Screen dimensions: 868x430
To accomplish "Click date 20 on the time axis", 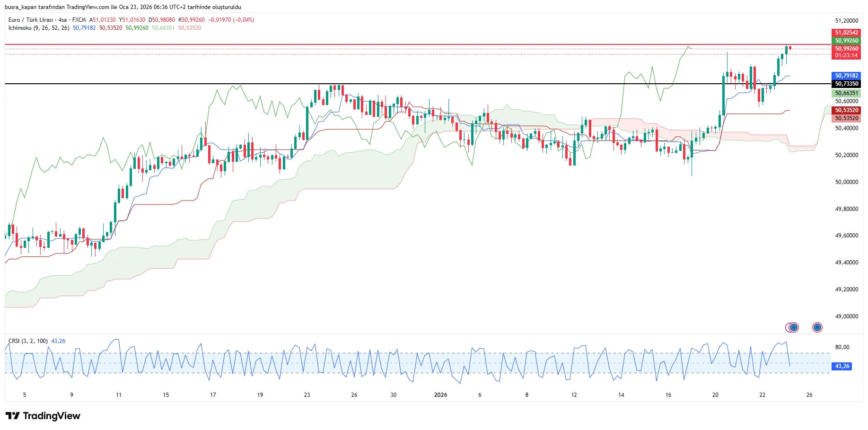I will (715, 395).
